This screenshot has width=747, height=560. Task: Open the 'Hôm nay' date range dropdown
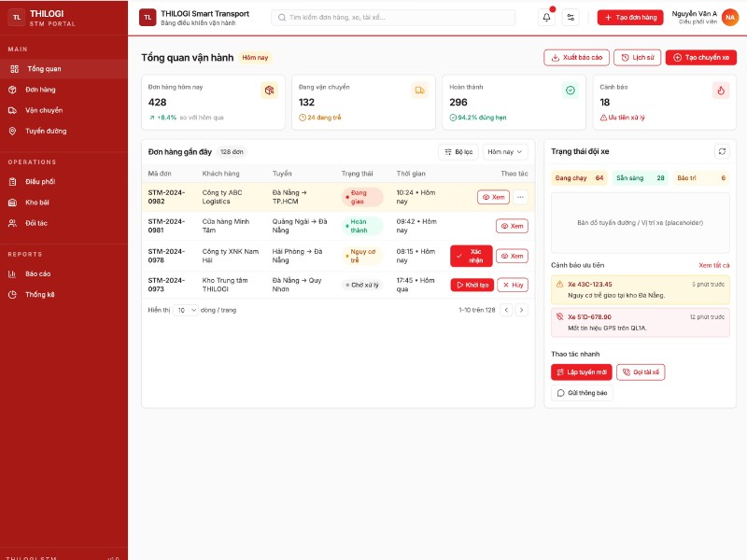coord(505,151)
